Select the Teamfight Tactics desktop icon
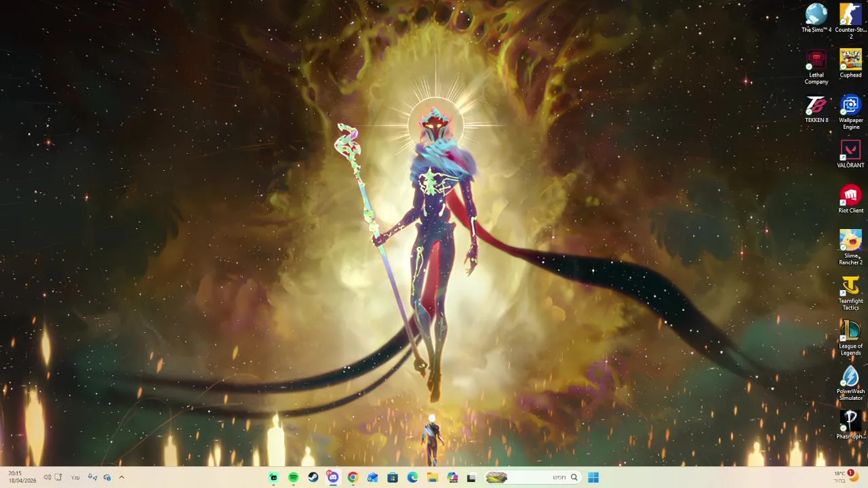 coord(850,293)
